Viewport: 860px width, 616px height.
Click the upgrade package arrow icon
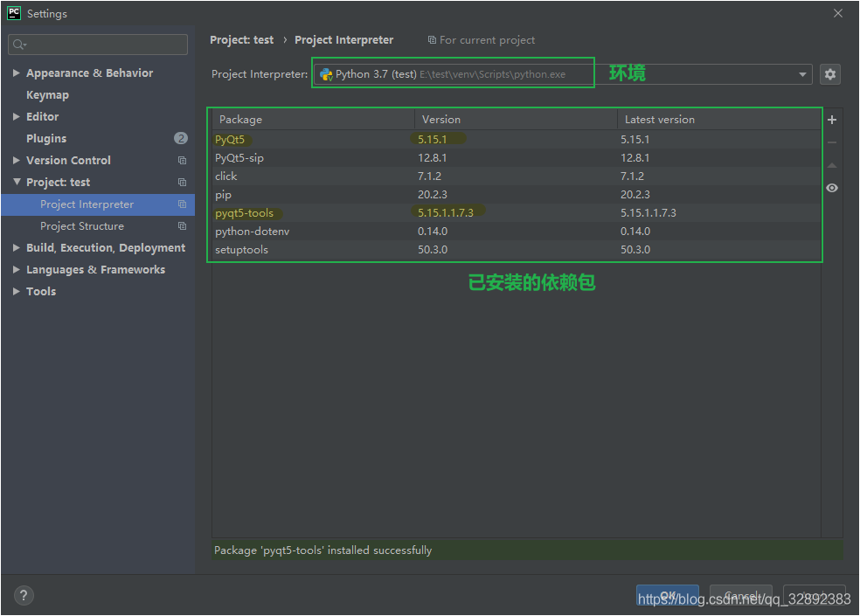[831, 165]
